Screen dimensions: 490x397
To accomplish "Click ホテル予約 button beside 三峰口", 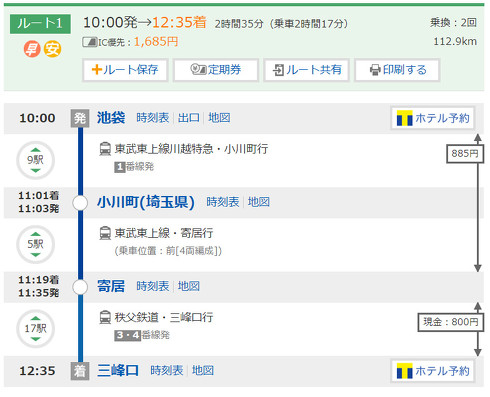I will tap(433, 371).
